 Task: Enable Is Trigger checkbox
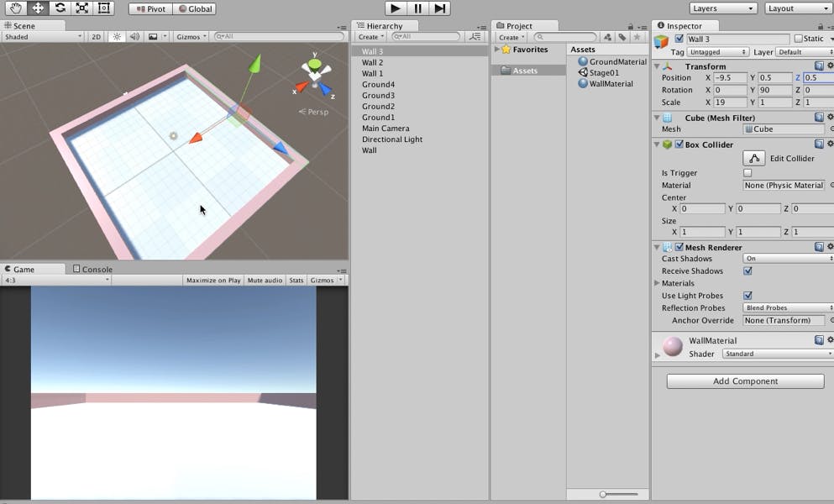[x=747, y=173]
